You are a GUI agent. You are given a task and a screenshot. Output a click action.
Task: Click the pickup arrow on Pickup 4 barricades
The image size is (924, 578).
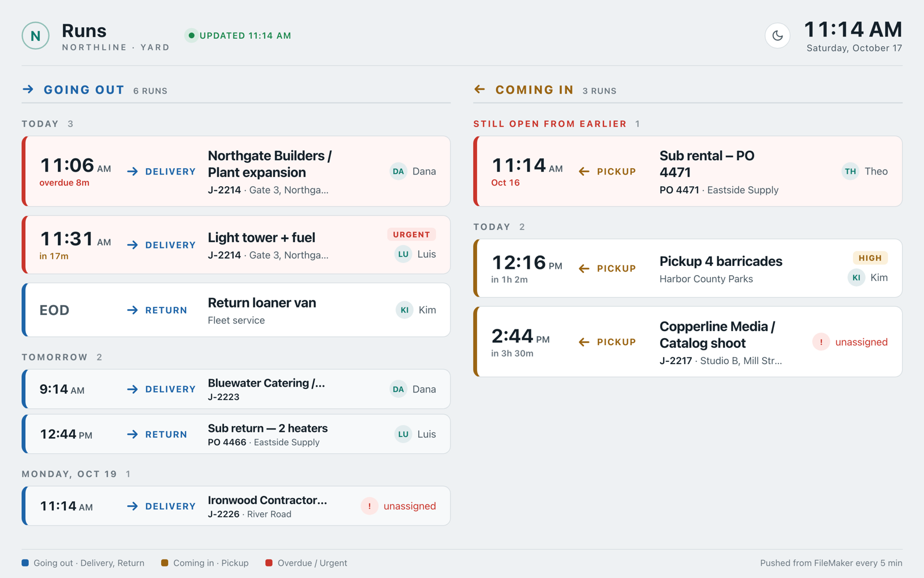point(584,269)
